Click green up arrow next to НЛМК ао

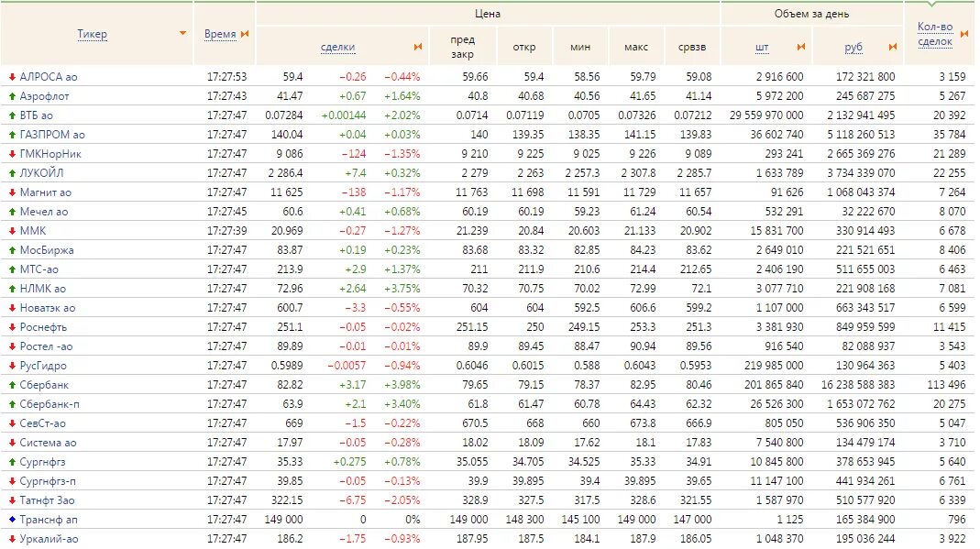[x=12, y=289]
